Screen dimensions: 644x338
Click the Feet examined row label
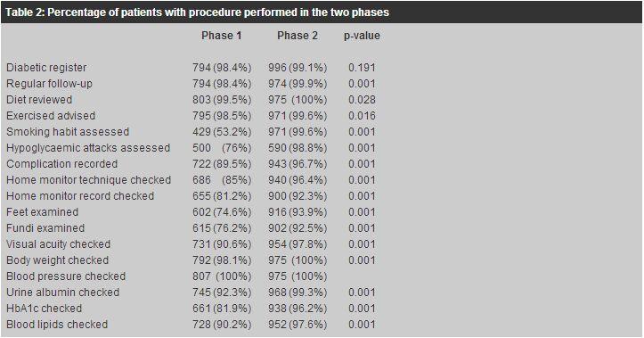click(42, 211)
